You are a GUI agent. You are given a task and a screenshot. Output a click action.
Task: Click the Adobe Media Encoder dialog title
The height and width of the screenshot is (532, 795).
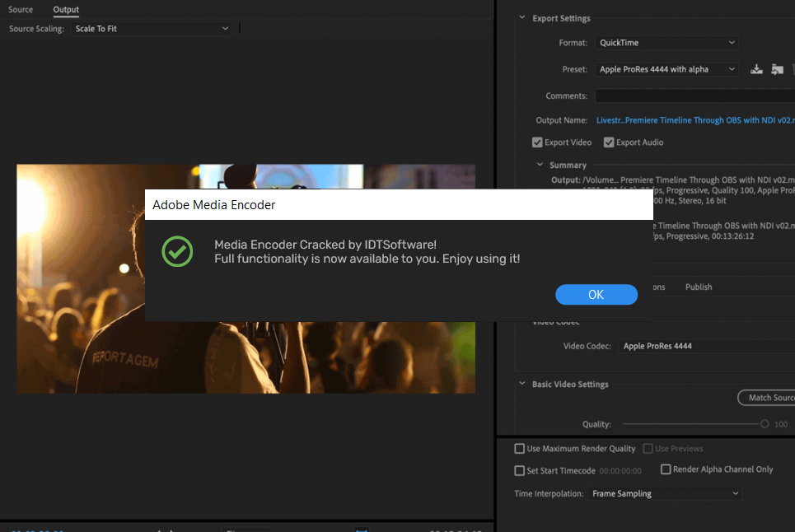click(214, 205)
